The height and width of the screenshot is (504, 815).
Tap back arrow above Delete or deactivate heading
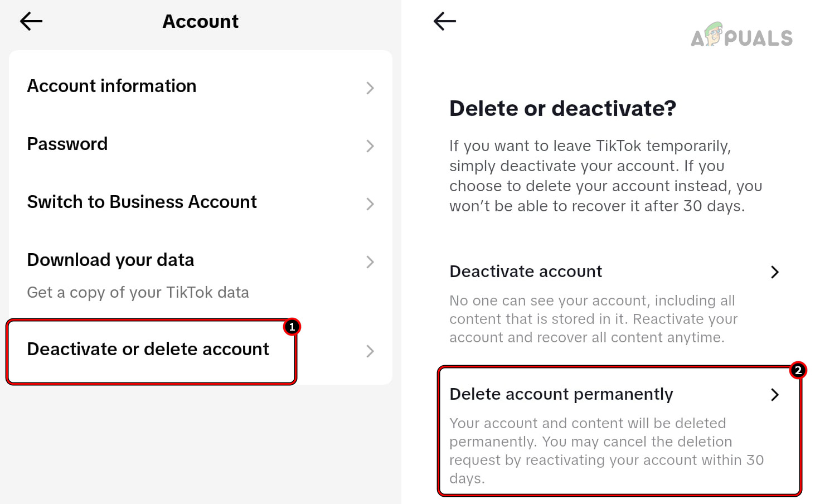click(x=444, y=22)
